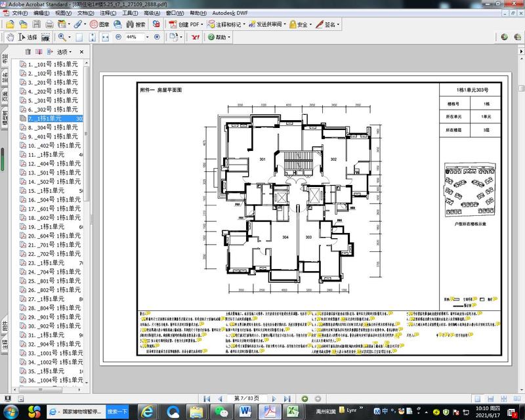The height and width of the screenshot is (420, 525).
Task: Click gray Next View button
Action: (x=318, y=398)
